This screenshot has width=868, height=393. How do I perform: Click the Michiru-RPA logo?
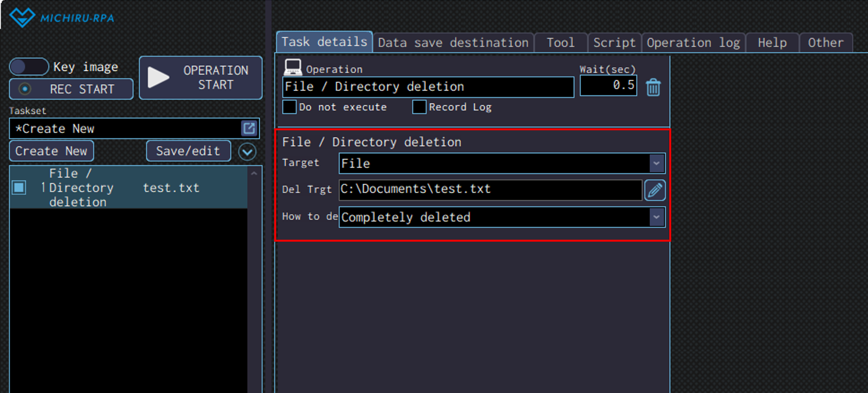[62, 17]
